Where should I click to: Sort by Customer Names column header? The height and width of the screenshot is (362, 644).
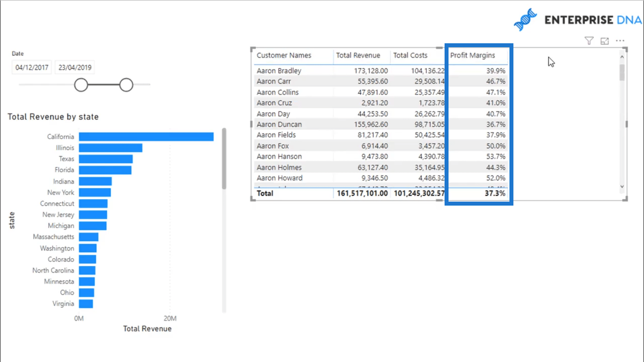click(x=284, y=55)
